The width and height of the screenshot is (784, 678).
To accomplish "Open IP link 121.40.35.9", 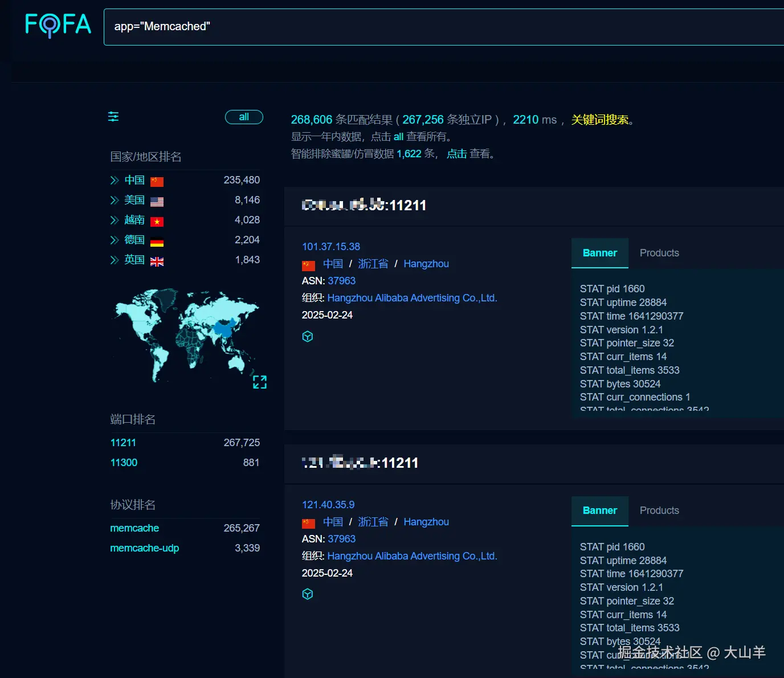I will [328, 505].
